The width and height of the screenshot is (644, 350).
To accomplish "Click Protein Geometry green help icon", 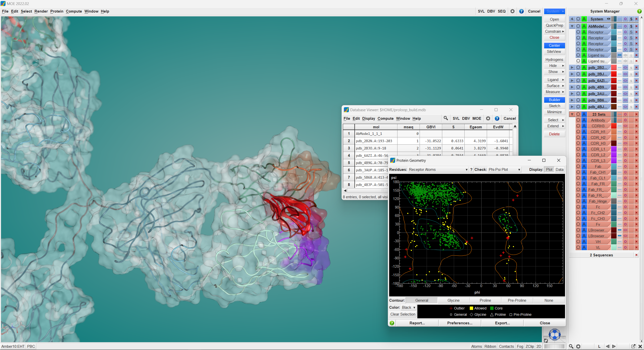I will (392, 323).
